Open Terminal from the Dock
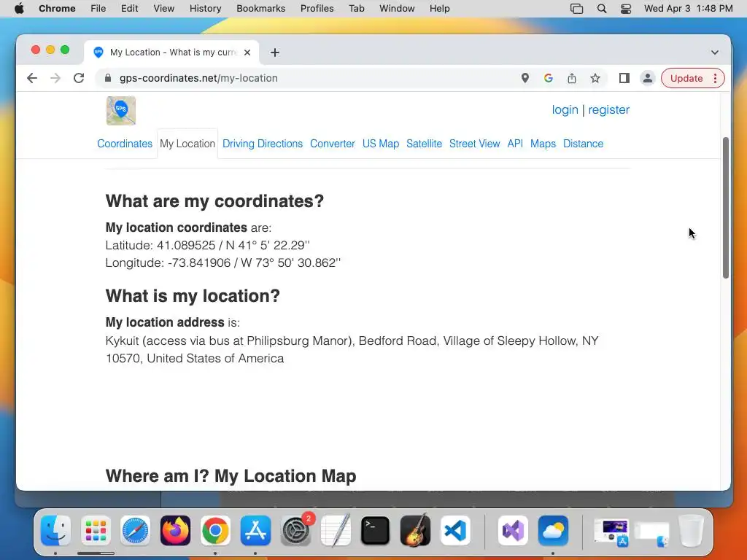Viewport: 747px width, 560px height. [x=376, y=531]
